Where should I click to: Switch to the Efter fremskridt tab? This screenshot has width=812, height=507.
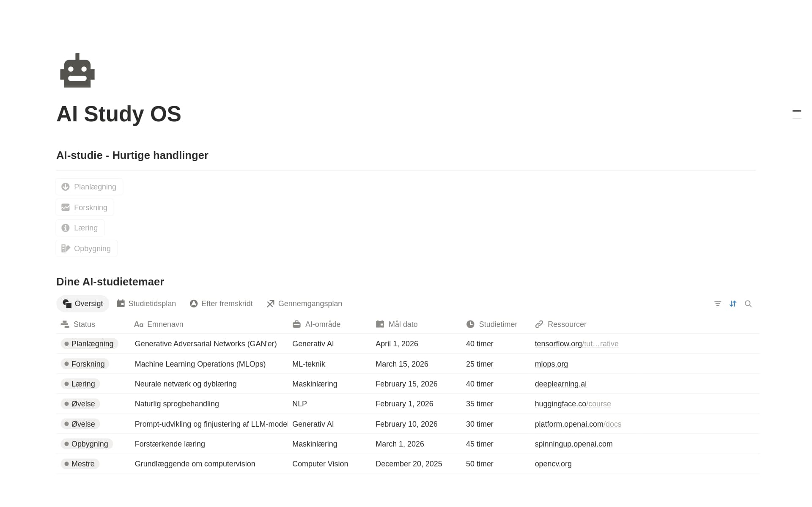pos(221,304)
